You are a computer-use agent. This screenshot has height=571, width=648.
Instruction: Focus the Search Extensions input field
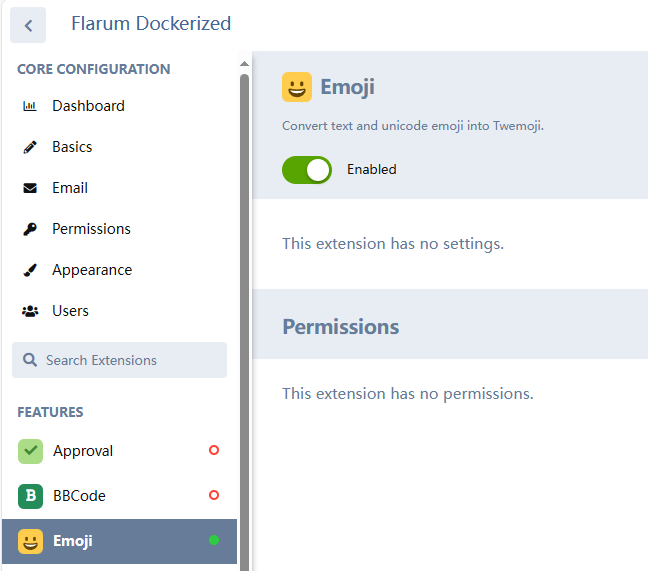(x=119, y=360)
